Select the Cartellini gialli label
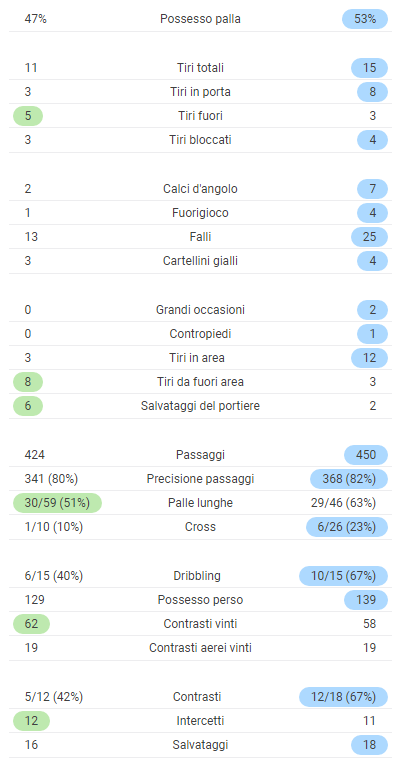This screenshot has height=779, width=396. point(200,261)
